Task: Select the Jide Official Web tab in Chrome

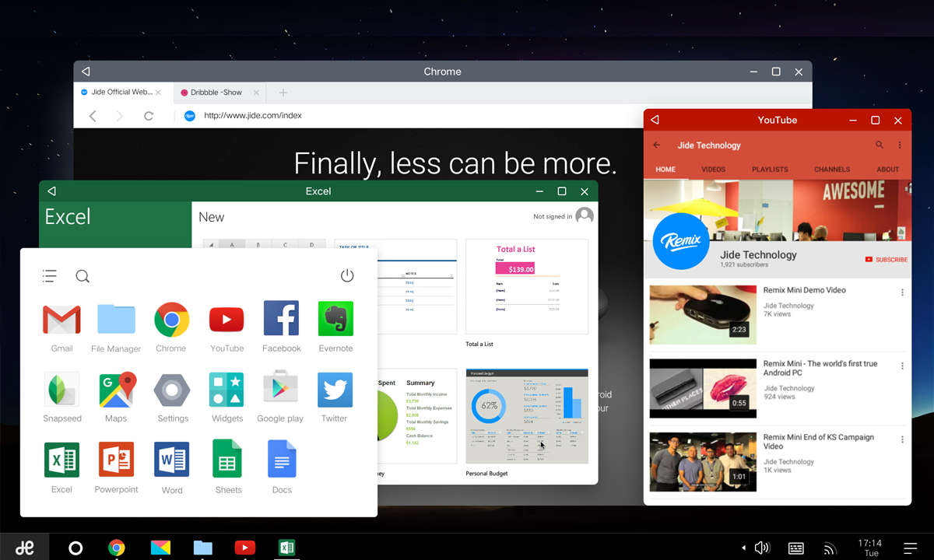Action: (121, 92)
